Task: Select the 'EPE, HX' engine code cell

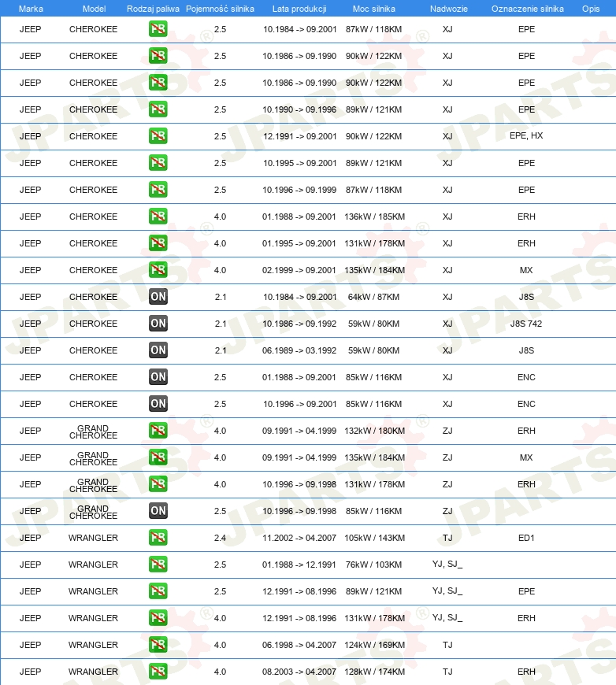Action: pos(526,135)
